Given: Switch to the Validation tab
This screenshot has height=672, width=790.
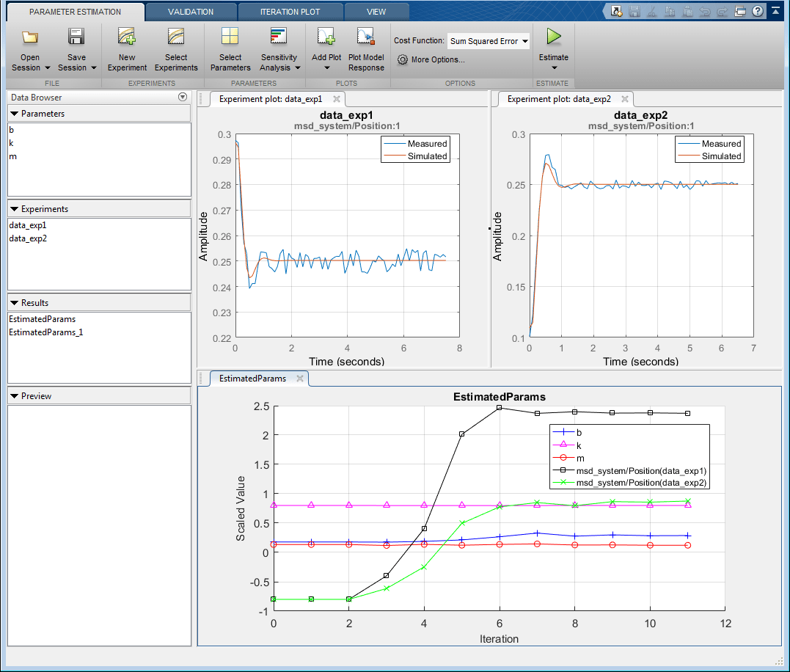Looking at the screenshot, I should coord(190,12).
